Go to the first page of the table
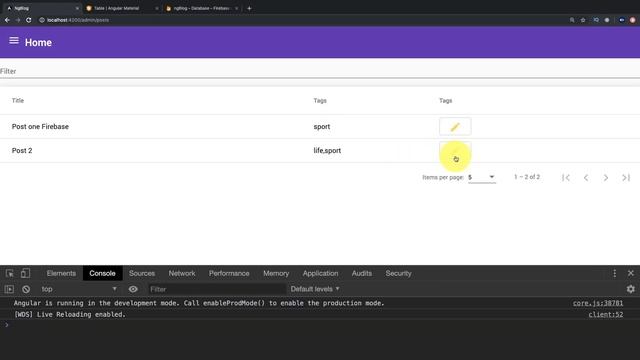This screenshot has width=640, height=360. [566, 178]
